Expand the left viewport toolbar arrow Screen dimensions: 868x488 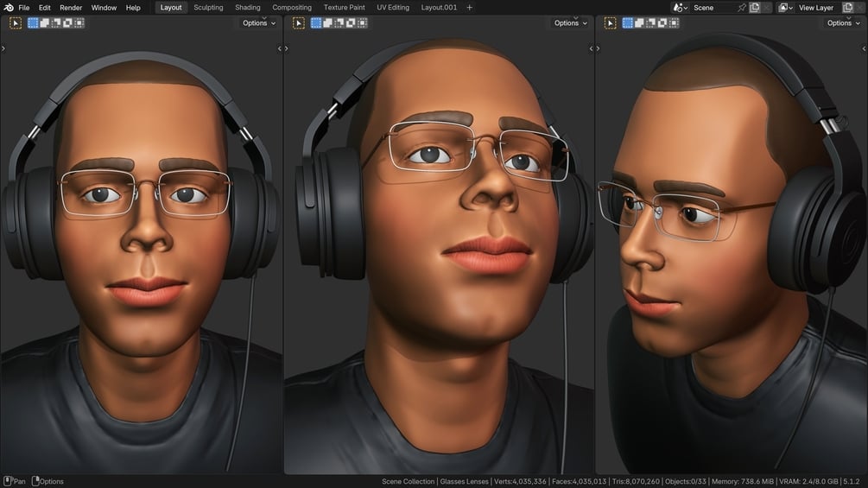[3, 48]
